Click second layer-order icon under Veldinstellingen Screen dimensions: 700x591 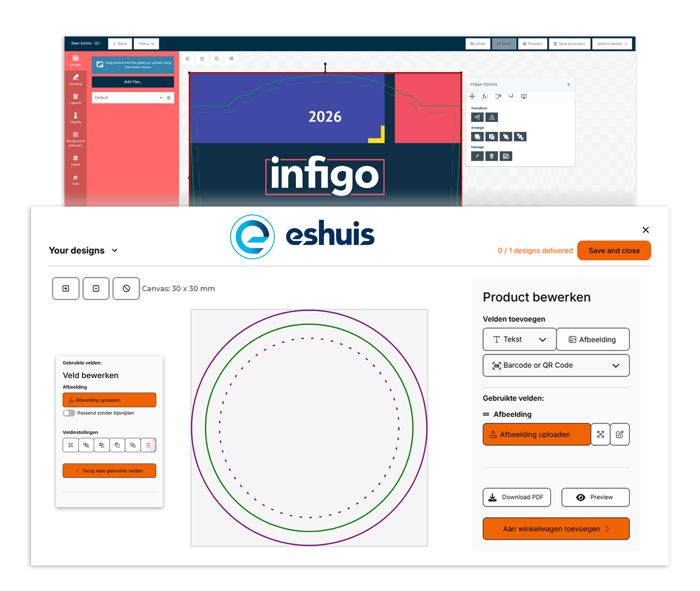[86, 445]
